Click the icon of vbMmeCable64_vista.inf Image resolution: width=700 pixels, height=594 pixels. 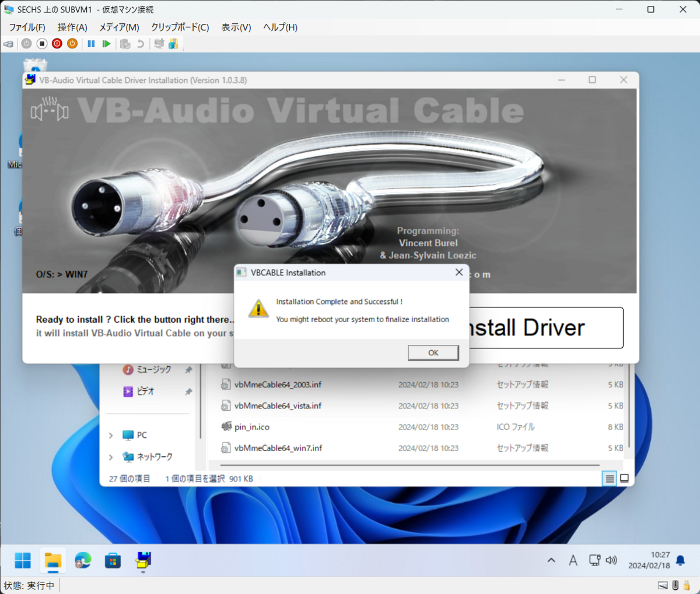pyautogui.click(x=226, y=406)
